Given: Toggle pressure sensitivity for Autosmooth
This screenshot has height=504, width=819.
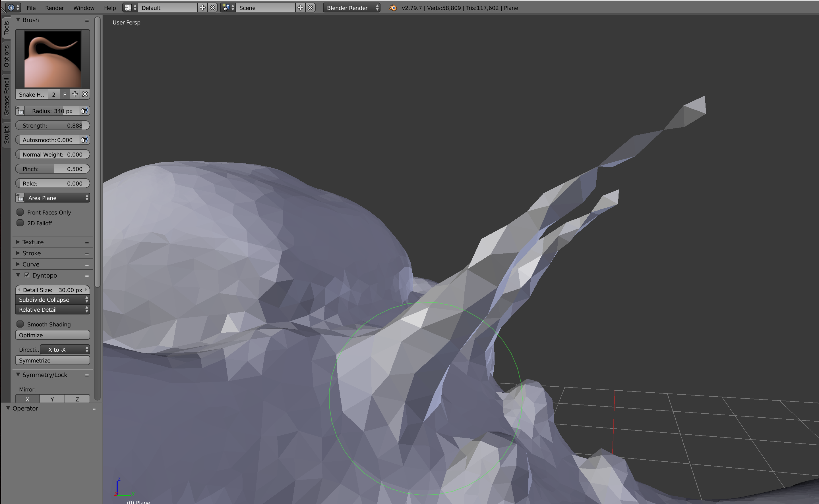Looking at the screenshot, I should coord(85,140).
